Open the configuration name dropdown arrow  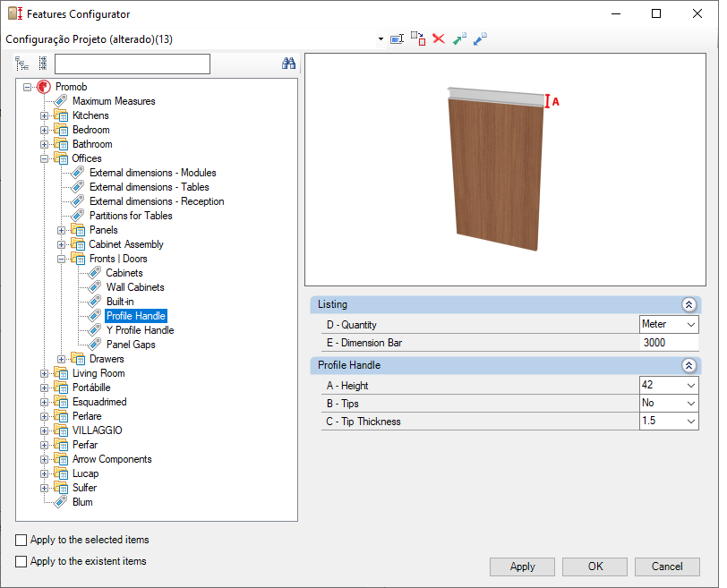pos(381,38)
